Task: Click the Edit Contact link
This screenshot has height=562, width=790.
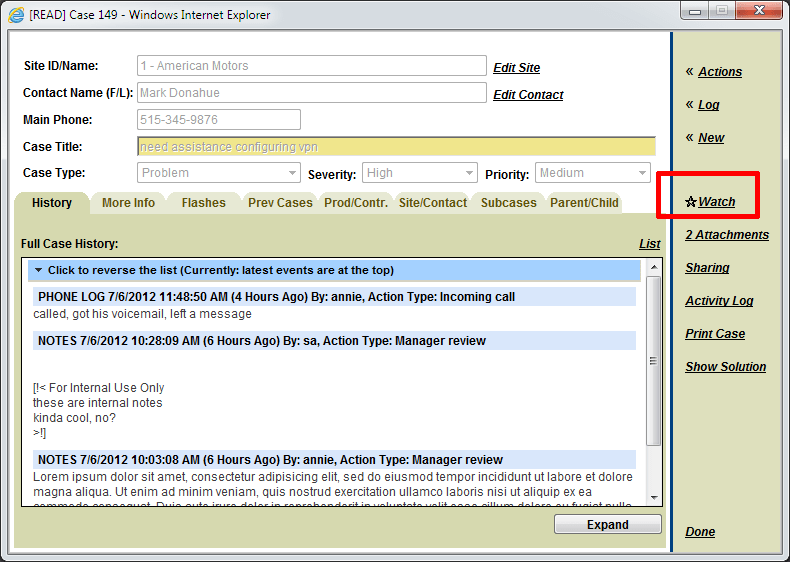Action: pos(528,95)
